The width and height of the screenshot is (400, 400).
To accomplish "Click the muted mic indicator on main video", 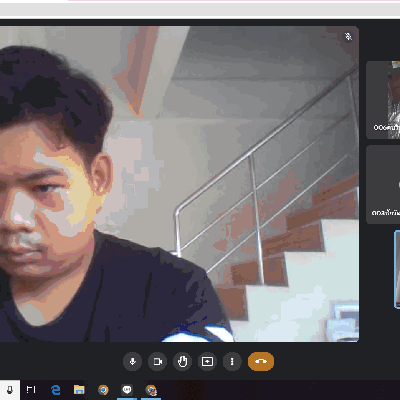I will pos(348,36).
